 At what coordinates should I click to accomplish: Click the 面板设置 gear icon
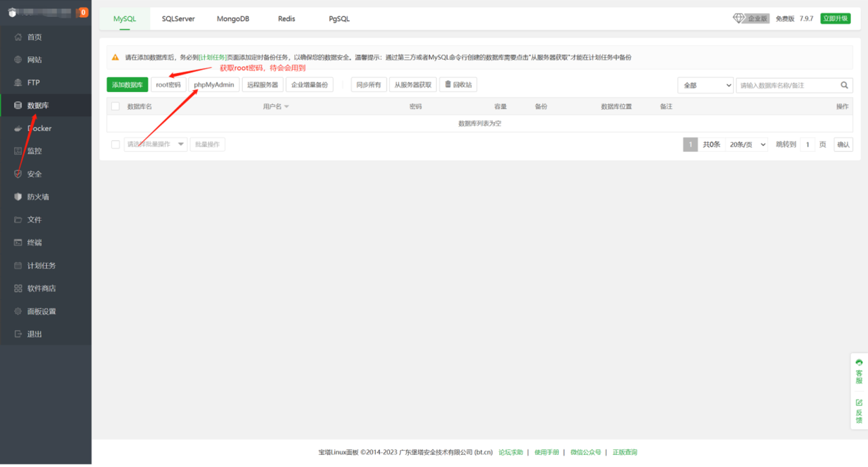pyautogui.click(x=18, y=311)
